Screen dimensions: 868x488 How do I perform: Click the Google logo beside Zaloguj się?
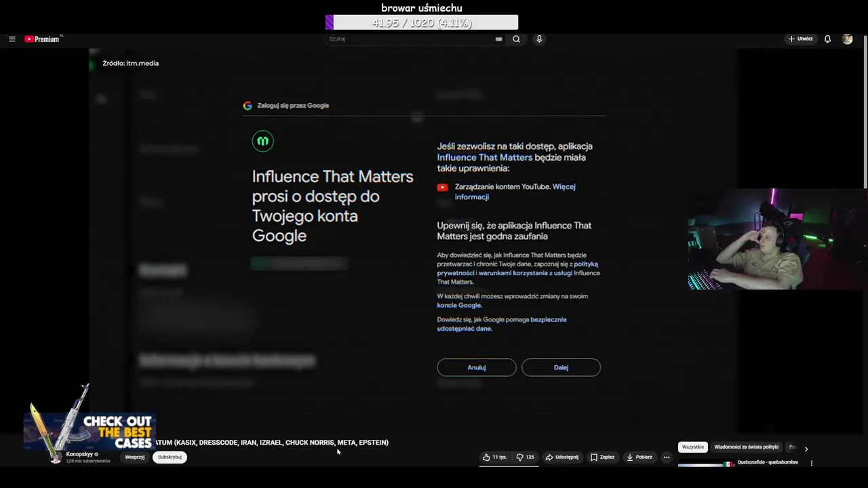click(248, 106)
